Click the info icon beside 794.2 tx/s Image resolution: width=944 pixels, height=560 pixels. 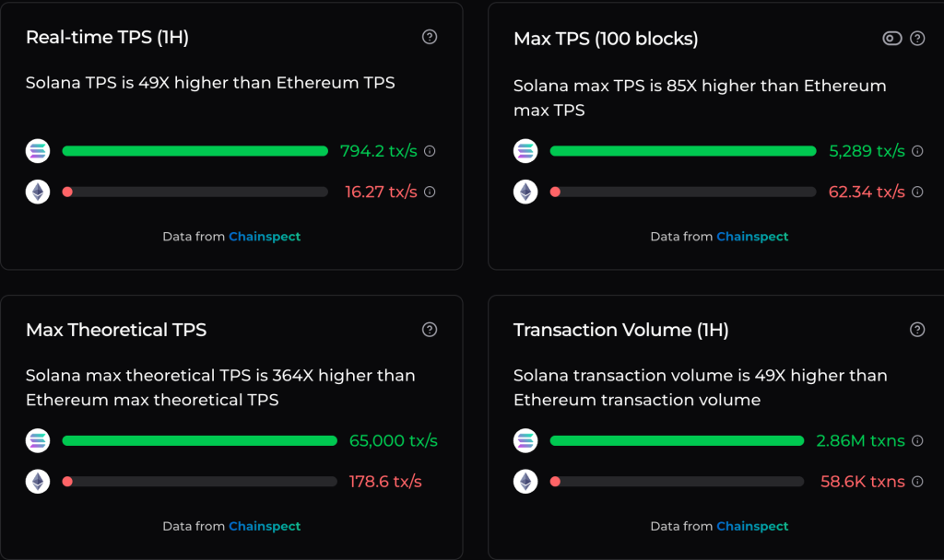click(429, 151)
